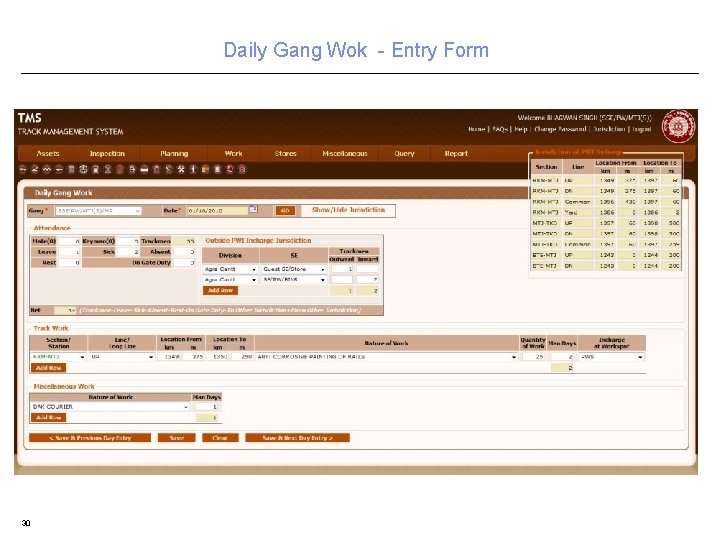This screenshot has width=720, height=540.
Task: Click Save & Previous Day Entry button
Action: [x=90, y=438]
